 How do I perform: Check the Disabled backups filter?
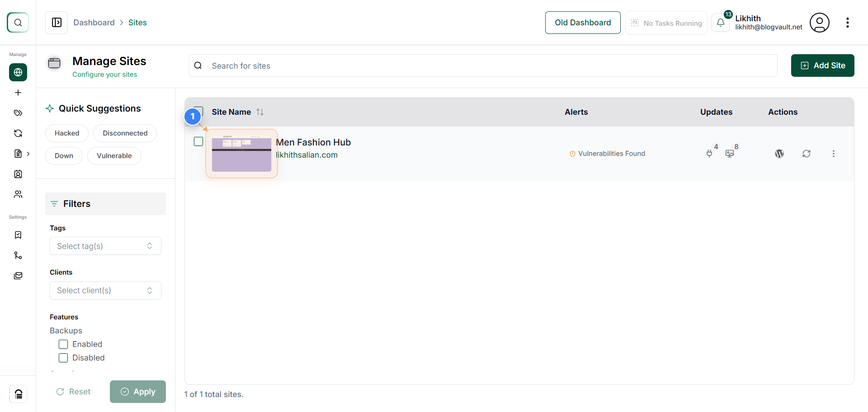tap(63, 358)
